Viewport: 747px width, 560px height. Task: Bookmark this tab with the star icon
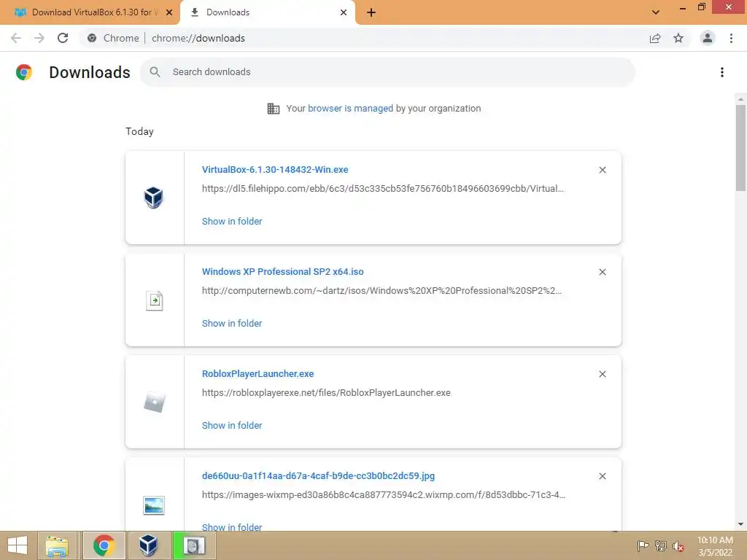pos(678,38)
